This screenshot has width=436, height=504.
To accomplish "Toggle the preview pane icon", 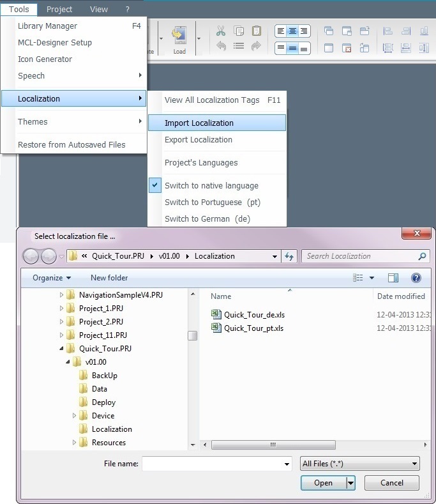I will pos(393,278).
